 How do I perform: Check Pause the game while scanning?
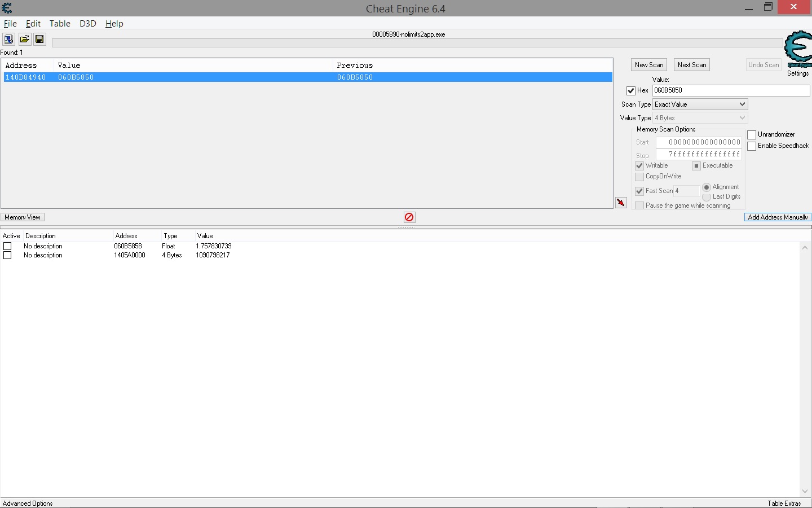(x=639, y=205)
